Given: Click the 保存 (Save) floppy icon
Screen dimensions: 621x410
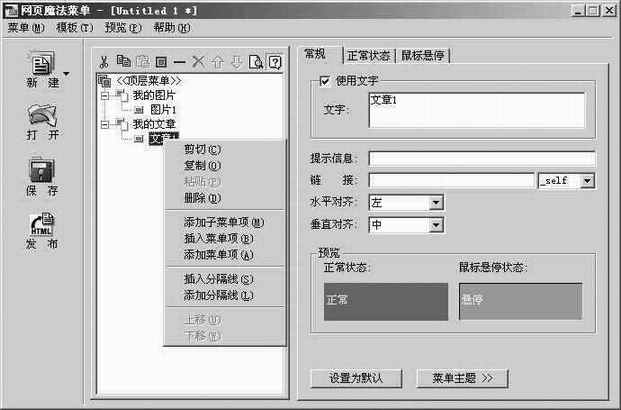Looking at the screenshot, I should click(x=42, y=170).
